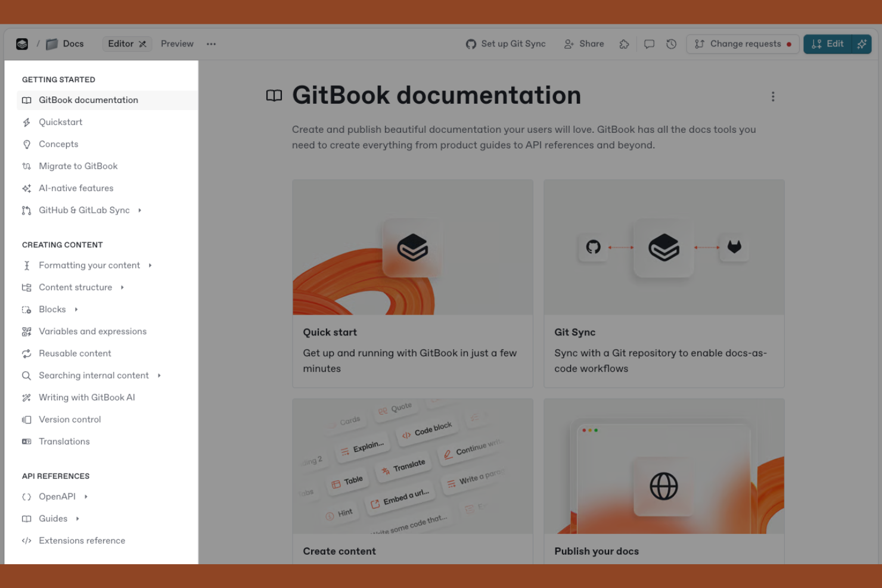Click the Share button

tap(584, 44)
